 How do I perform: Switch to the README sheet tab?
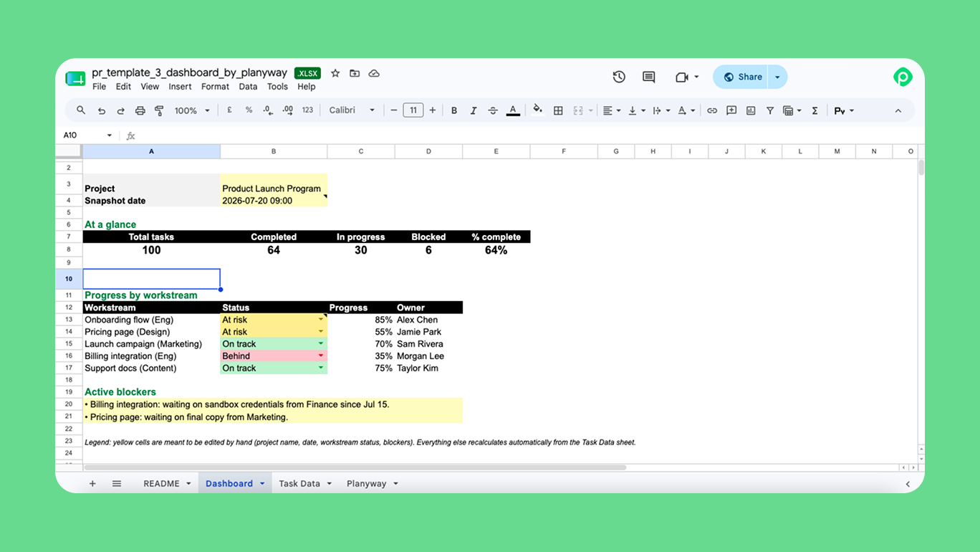pos(161,484)
